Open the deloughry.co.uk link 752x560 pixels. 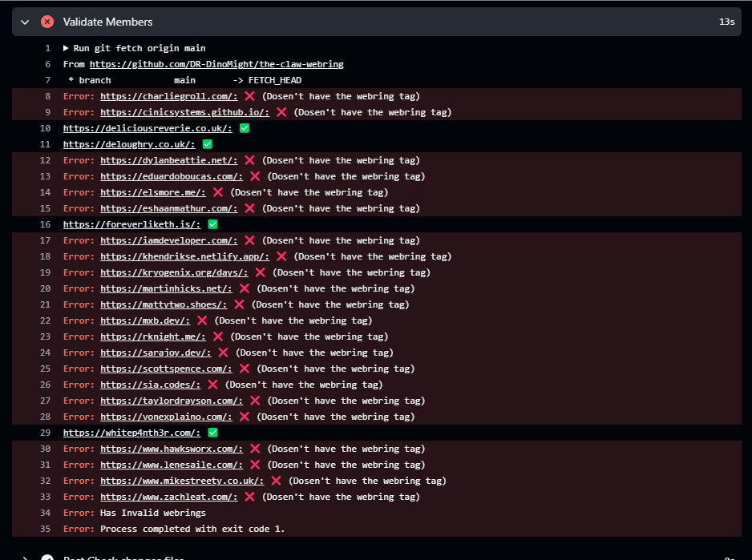coord(129,144)
